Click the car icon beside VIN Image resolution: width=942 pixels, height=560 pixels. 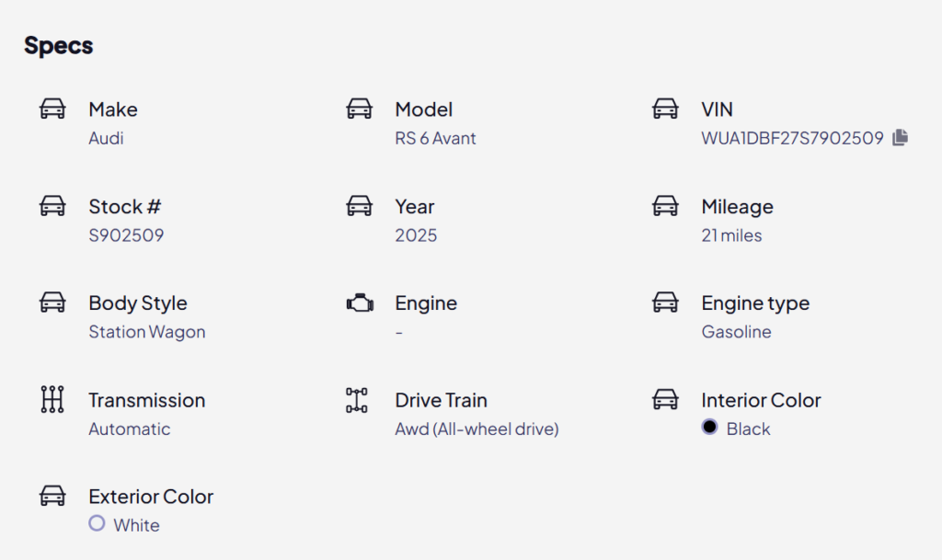[666, 109]
